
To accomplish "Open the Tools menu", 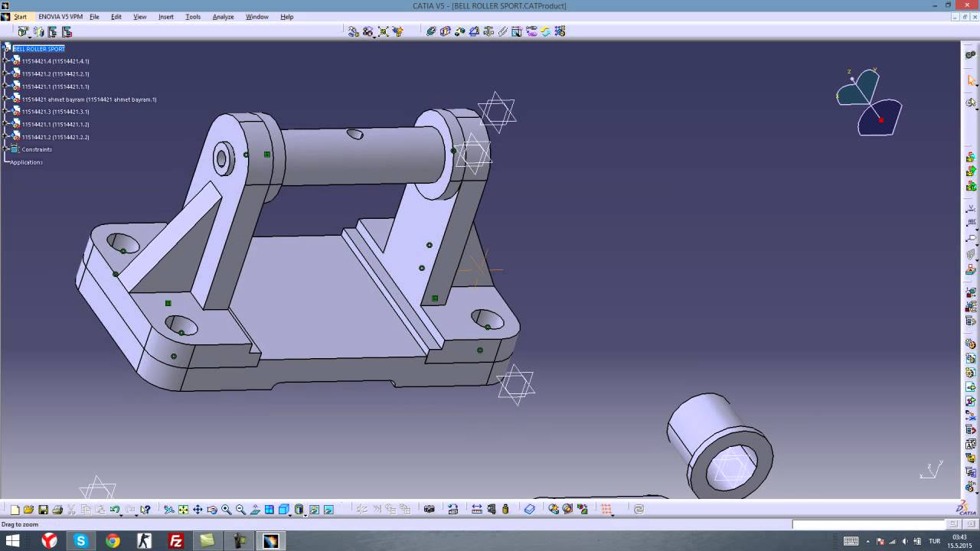I will click(193, 17).
